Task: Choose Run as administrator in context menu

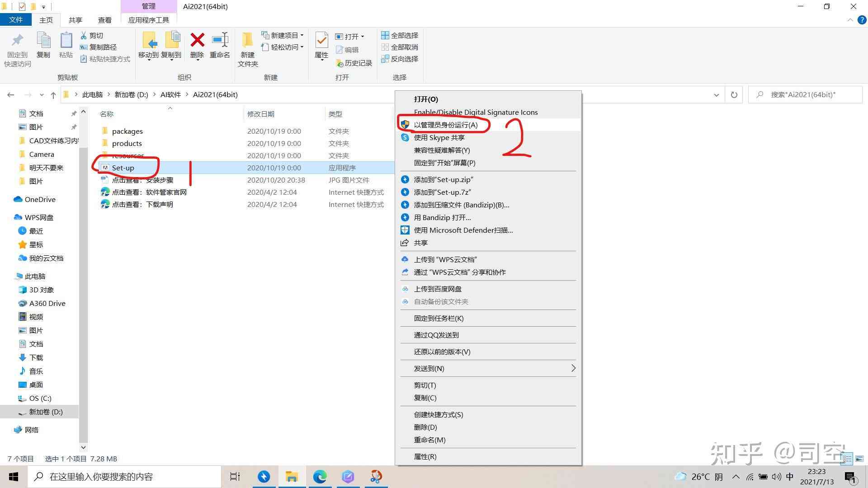Action: tap(488, 125)
